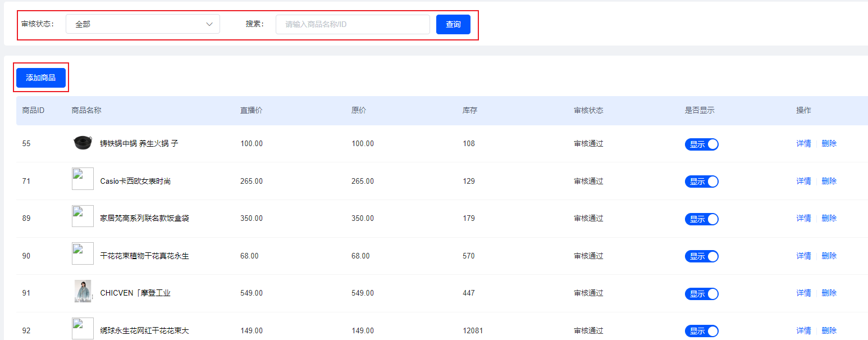Open 详情 for 铸铁锅中锅 养生火锅 子

[x=803, y=143]
